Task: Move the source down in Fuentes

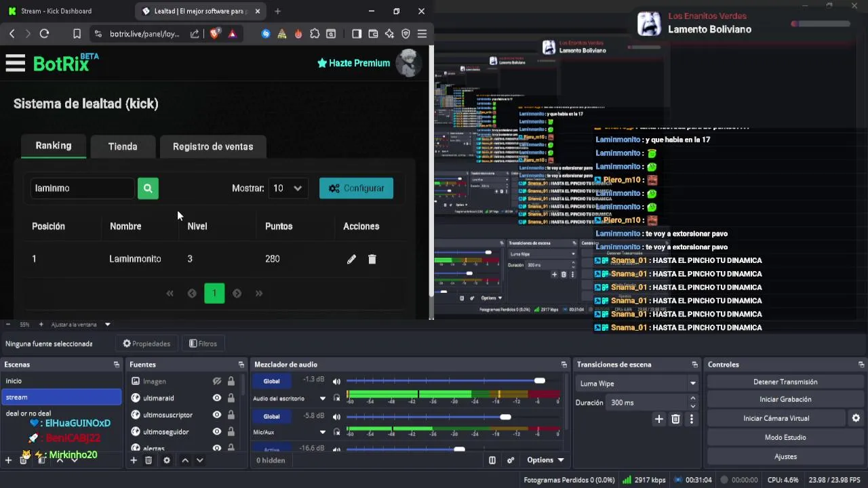Action: 199,460
